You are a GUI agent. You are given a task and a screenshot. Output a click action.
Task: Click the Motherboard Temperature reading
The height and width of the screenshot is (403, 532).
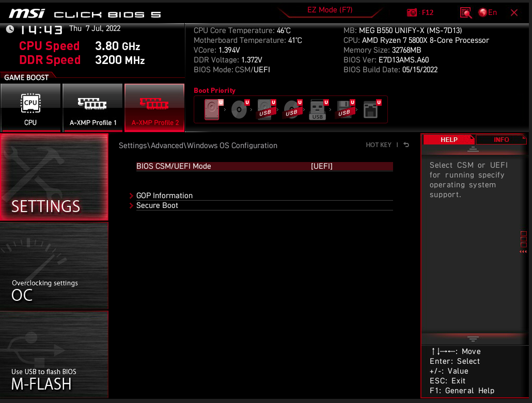[x=248, y=40]
